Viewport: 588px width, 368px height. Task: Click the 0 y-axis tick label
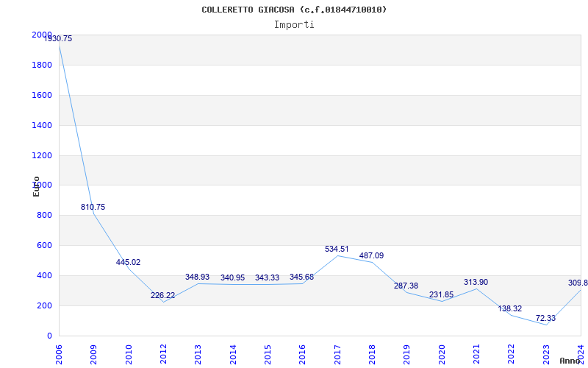click(49, 336)
